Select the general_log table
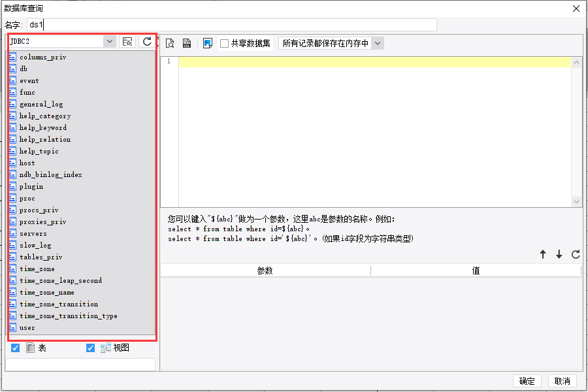 click(41, 104)
